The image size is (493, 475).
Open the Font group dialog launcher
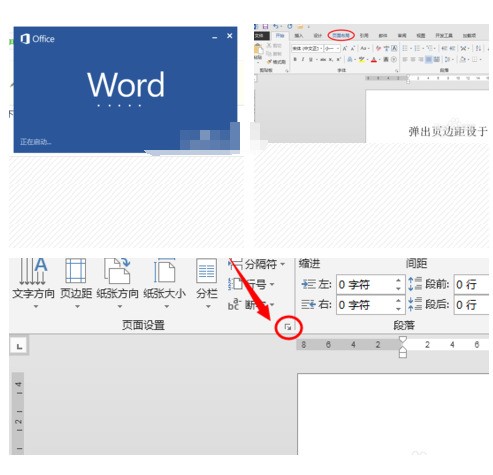(x=396, y=71)
